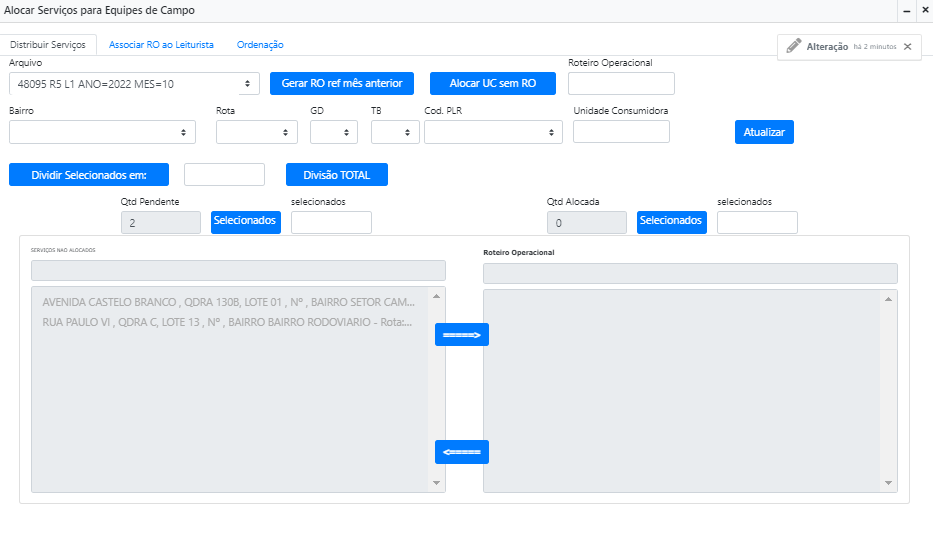Open the Cod. PLR dropdown
The width and height of the screenshot is (933, 548).
click(x=493, y=132)
